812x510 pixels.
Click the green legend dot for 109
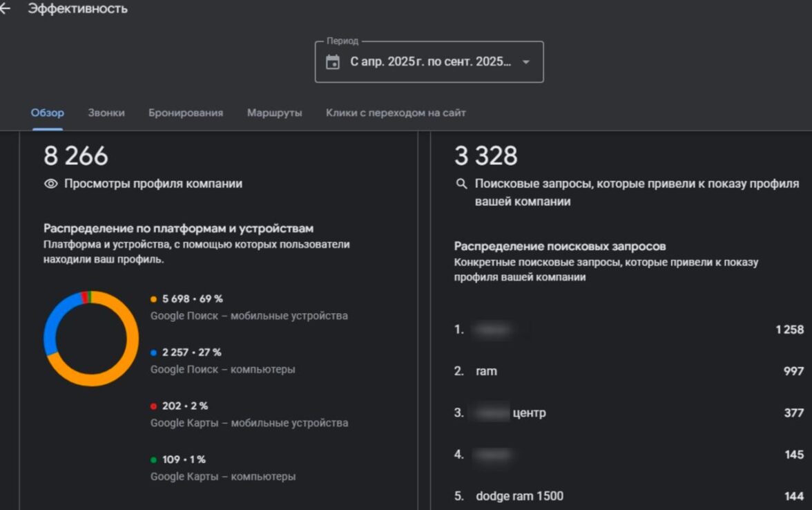(x=154, y=460)
